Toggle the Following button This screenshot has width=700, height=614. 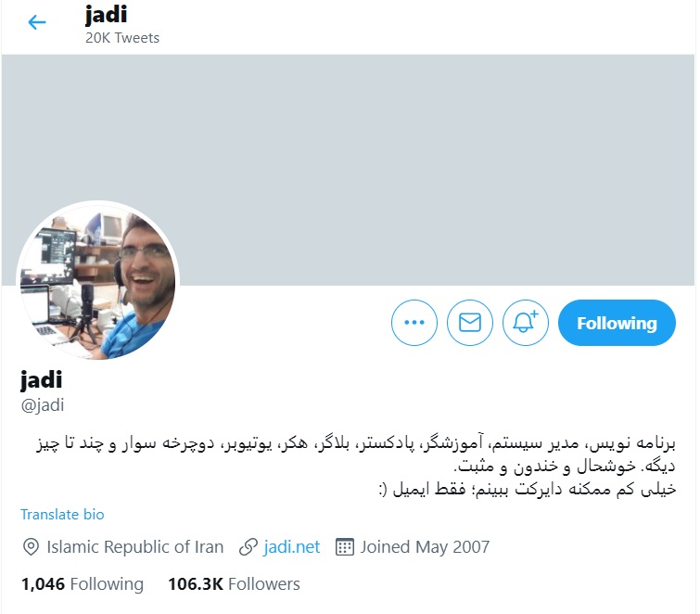pyautogui.click(x=617, y=323)
